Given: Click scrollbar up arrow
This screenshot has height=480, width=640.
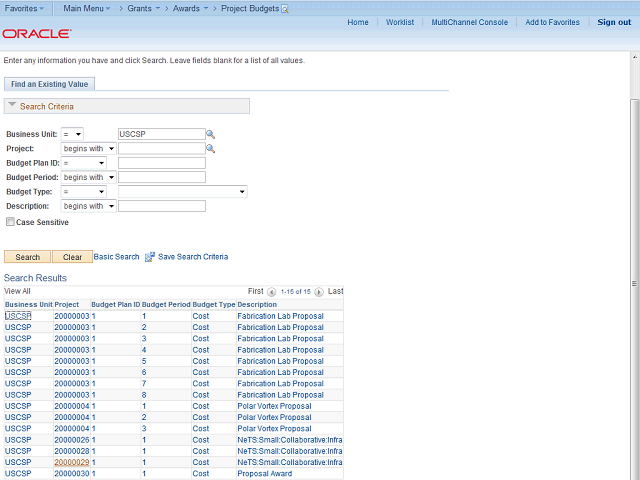Looking at the screenshot, I should point(635,57).
